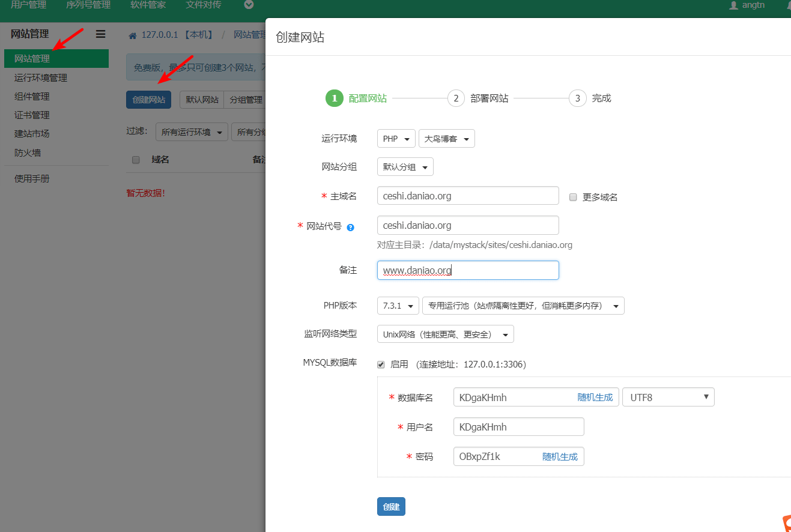The width and height of the screenshot is (791, 532).
Task: Open the 所有分组 filter dropdown
Action: point(249,132)
